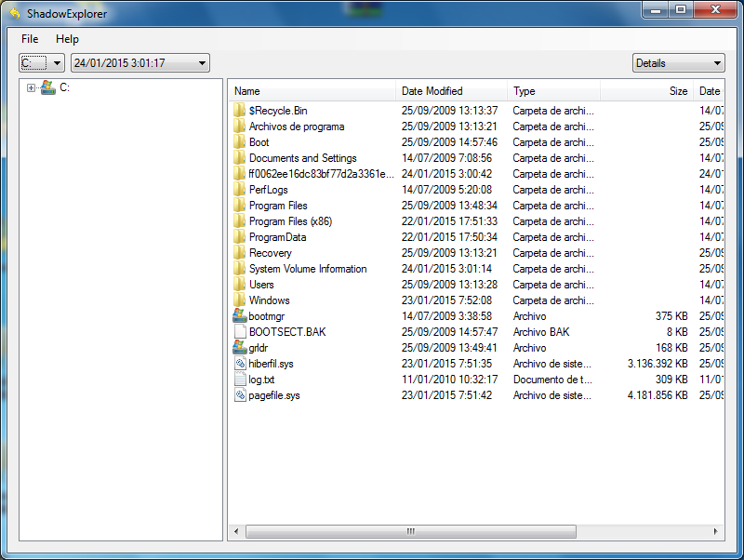Select the "System Volume Information" name
The height and width of the screenshot is (560, 744).
click(x=308, y=269)
